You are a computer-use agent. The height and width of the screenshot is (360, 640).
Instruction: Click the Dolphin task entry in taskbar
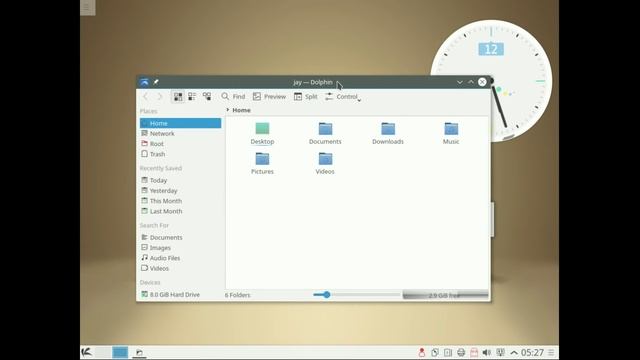(x=139, y=352)
